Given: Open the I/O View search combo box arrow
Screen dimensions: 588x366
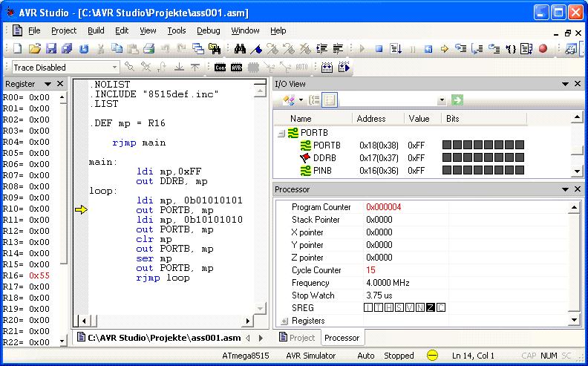Looking at the screenshot, I should (442, 100).
